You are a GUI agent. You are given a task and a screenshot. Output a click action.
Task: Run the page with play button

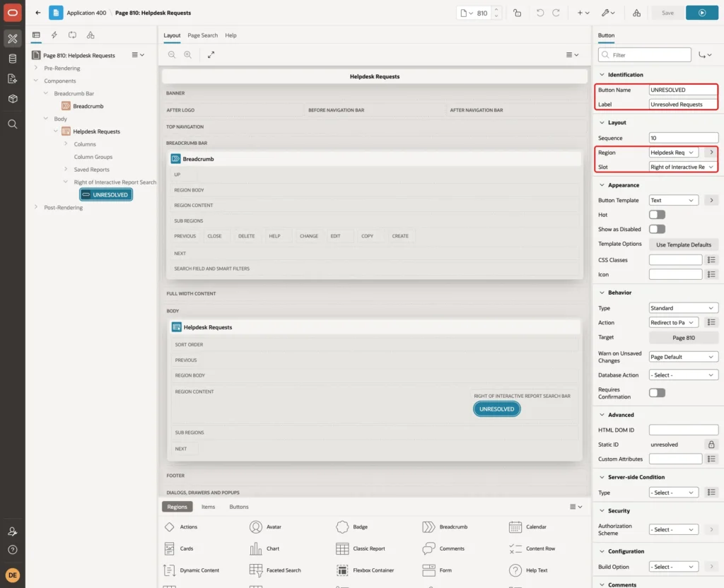coord(702,13)
